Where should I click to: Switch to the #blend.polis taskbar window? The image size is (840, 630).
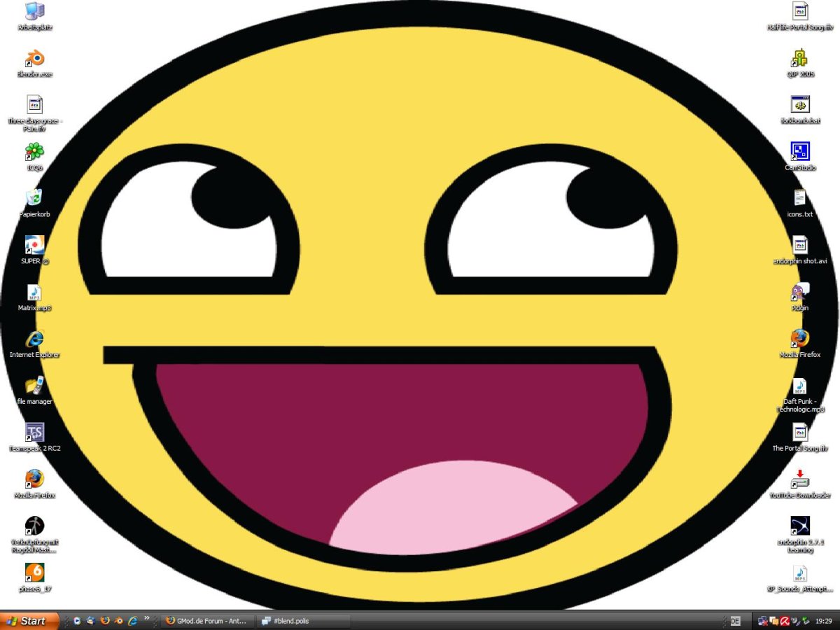point(302,621)
